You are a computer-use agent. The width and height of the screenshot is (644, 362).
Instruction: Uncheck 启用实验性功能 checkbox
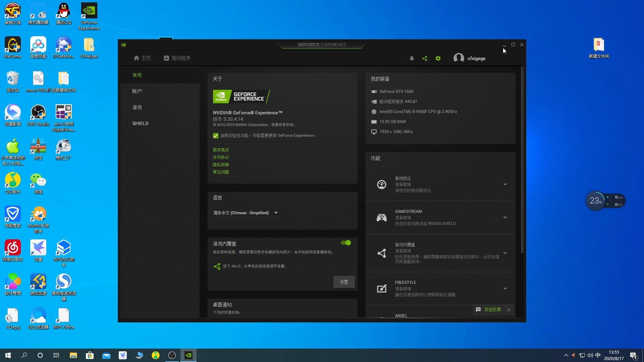coord(216,136)
